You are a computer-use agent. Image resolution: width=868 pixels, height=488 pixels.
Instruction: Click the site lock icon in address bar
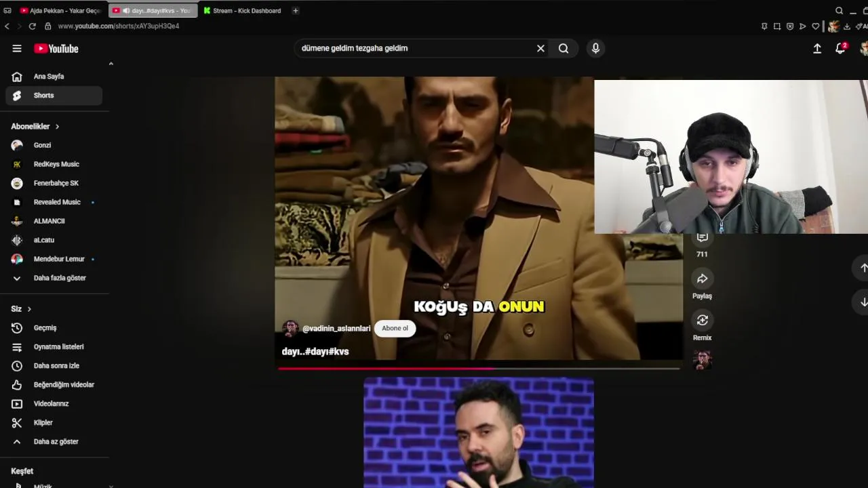point(47,26)
